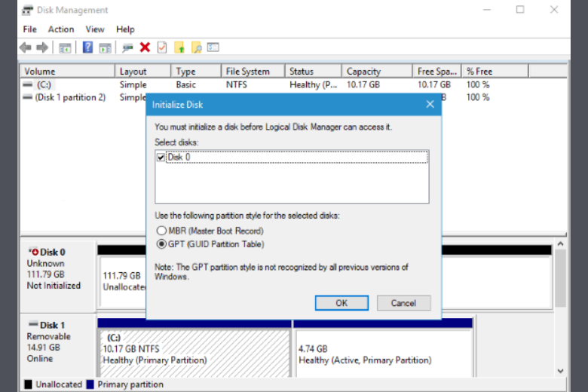This screenshot has width=588, height=392.
Task: Cancel the Initialize Disk dialog
Action: point(403,303)
